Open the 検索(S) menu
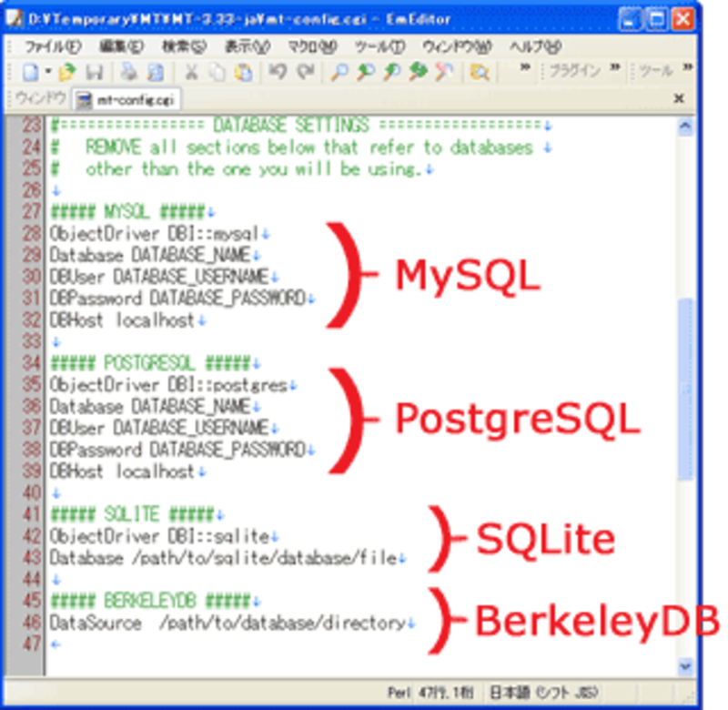728x710 pixels. tap(184, 46)
